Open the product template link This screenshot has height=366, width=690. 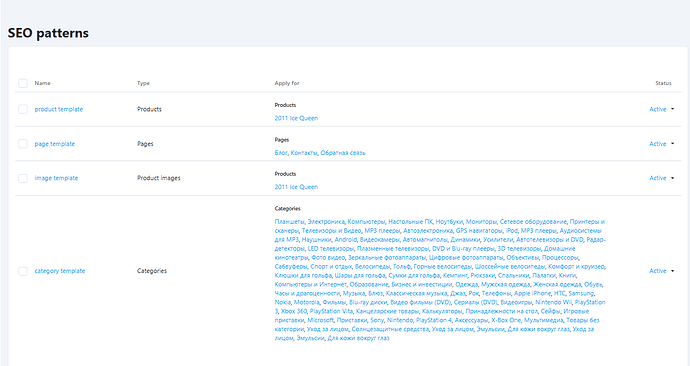59,109
